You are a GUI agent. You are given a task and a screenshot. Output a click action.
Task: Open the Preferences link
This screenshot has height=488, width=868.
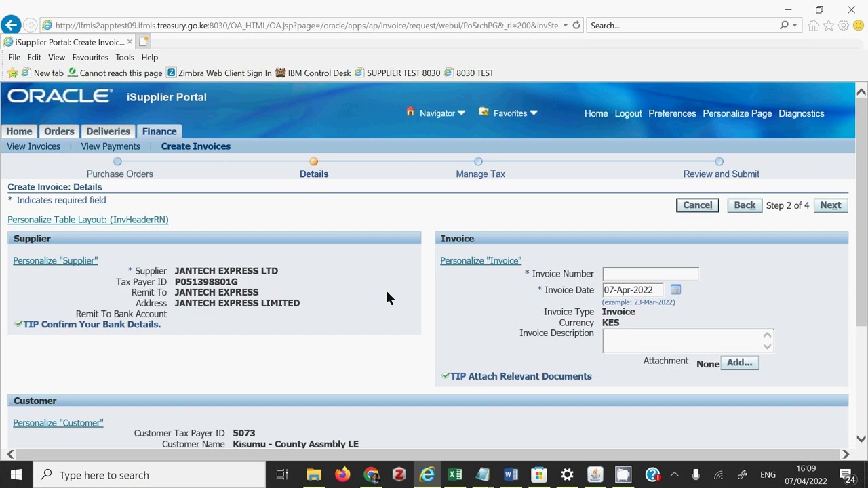pos(672,113)
